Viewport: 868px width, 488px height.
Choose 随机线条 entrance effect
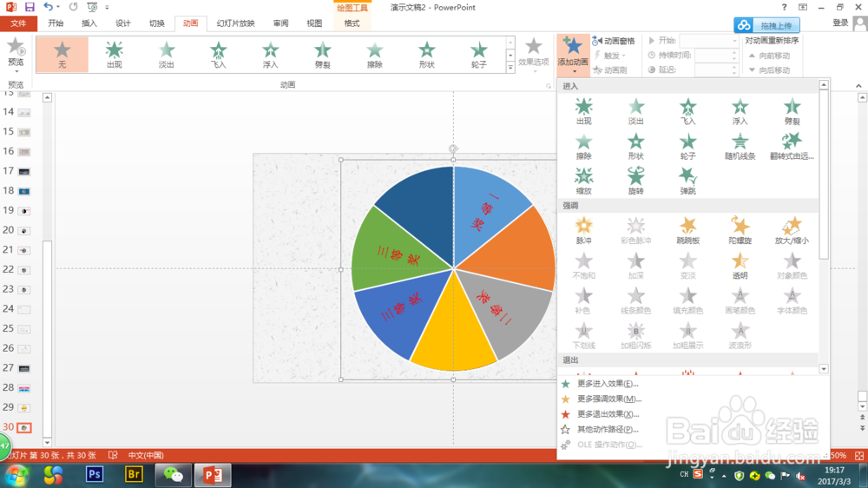740,146
